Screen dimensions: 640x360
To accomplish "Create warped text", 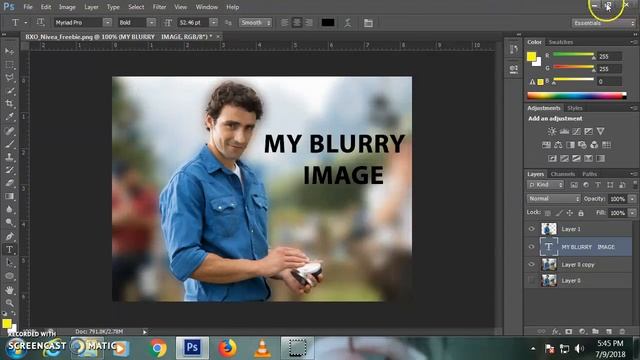I will pos(348,23).
